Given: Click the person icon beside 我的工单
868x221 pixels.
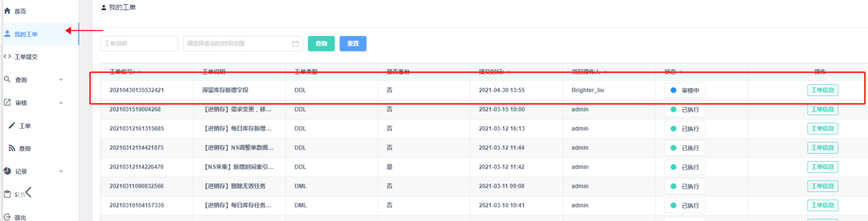Looking at the screenshot, I should [7, 34].
